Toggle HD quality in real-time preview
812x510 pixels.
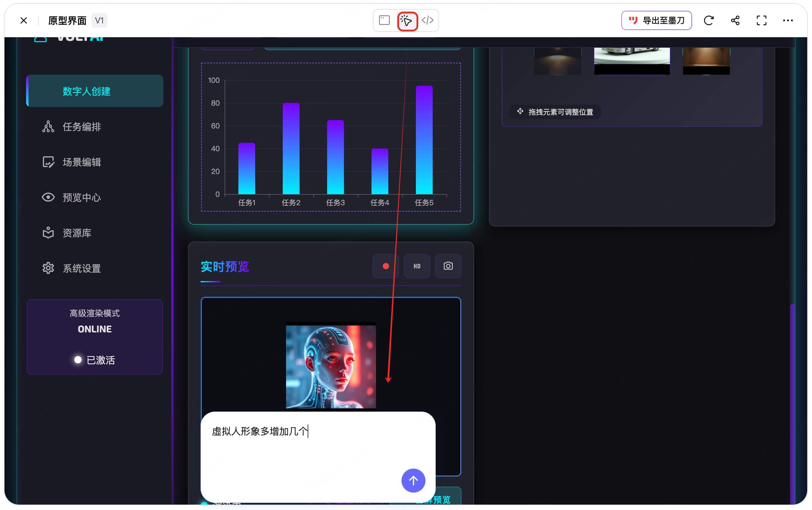(x=416, y=266)
